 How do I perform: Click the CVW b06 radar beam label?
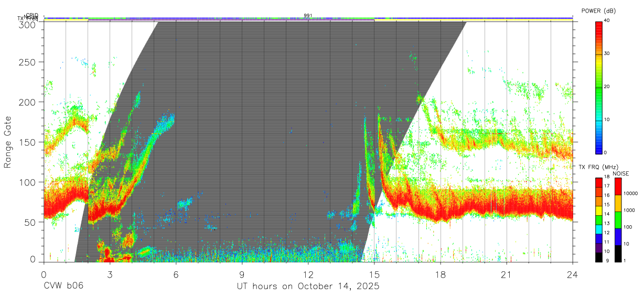[63, 287]
